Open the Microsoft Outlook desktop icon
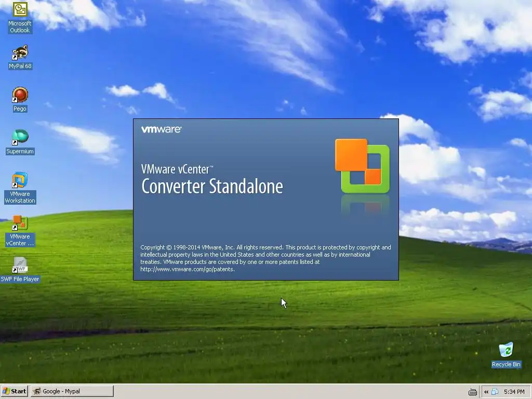The image size is (532, 399). [x=20, y=17]
